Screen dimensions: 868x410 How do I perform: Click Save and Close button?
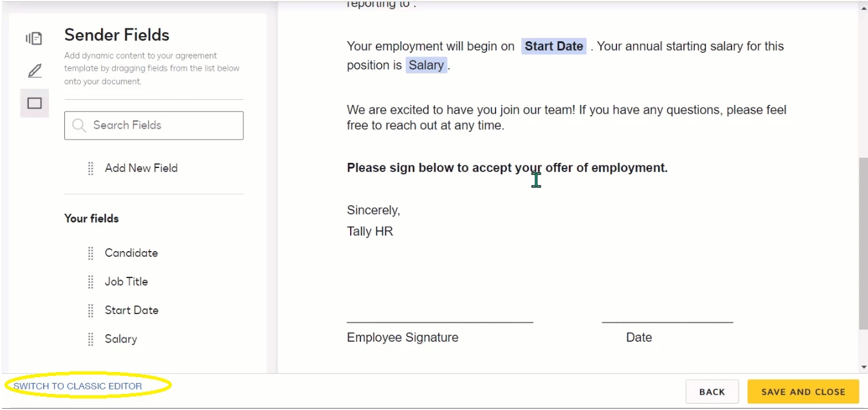803,391
